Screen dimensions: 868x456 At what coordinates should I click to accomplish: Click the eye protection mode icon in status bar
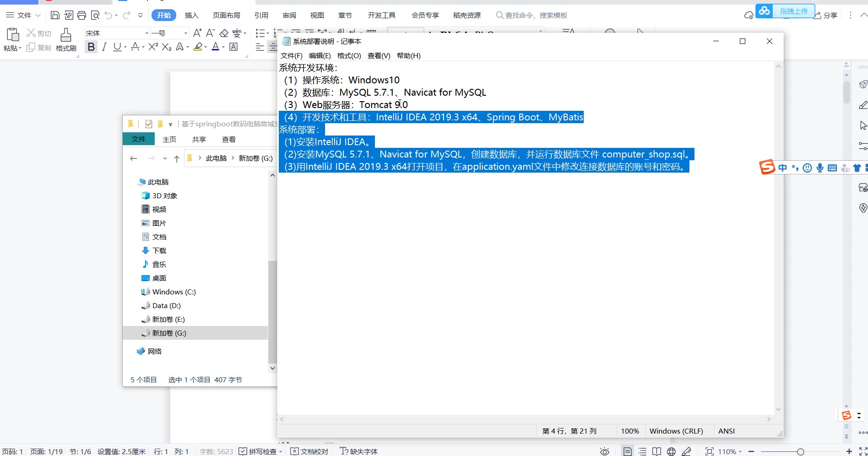coord(605,451)
